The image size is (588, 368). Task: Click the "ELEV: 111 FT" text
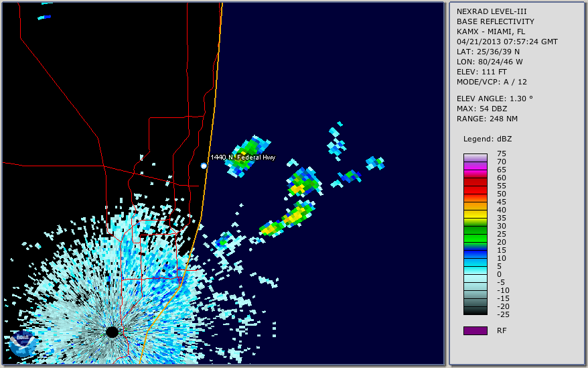tap(482, 72)
